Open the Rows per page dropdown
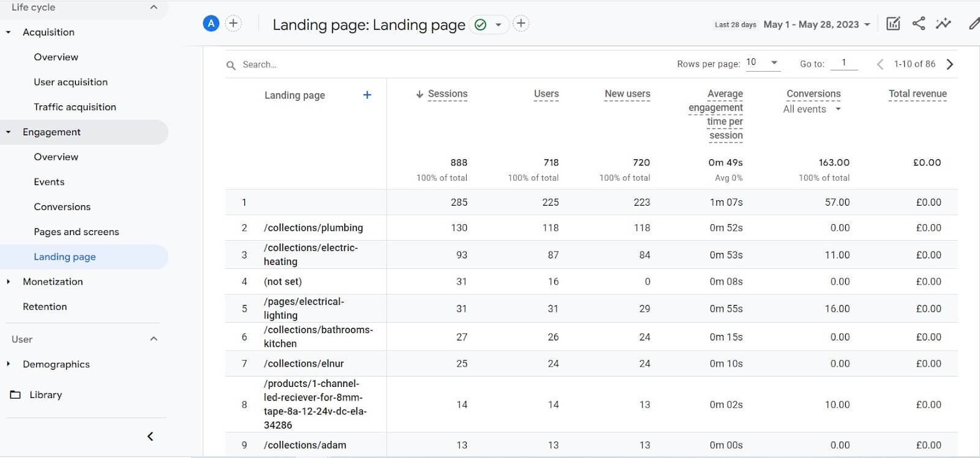 click(x=763, y=63)
